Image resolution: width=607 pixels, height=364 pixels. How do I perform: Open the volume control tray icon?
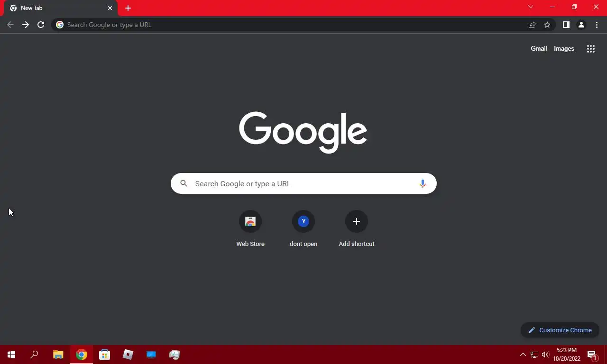545,355
